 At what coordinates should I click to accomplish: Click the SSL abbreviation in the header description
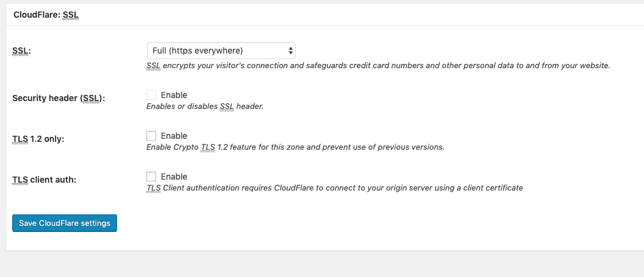[227, 107]
